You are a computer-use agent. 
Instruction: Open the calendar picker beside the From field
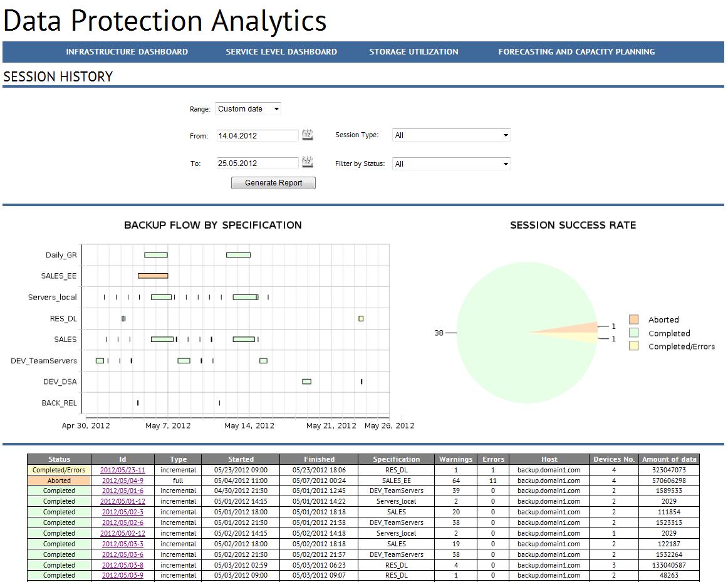click(308, 133)
